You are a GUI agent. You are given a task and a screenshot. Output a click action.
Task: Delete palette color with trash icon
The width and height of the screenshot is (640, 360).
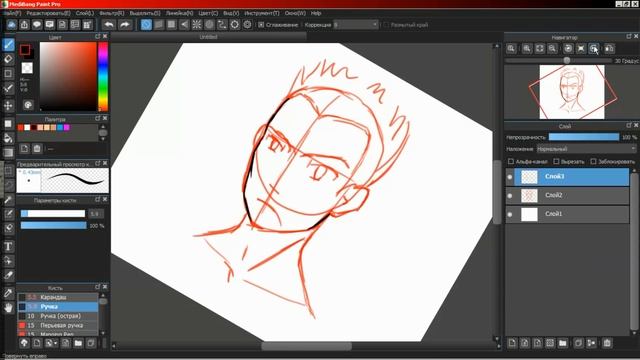coord(37,149)
